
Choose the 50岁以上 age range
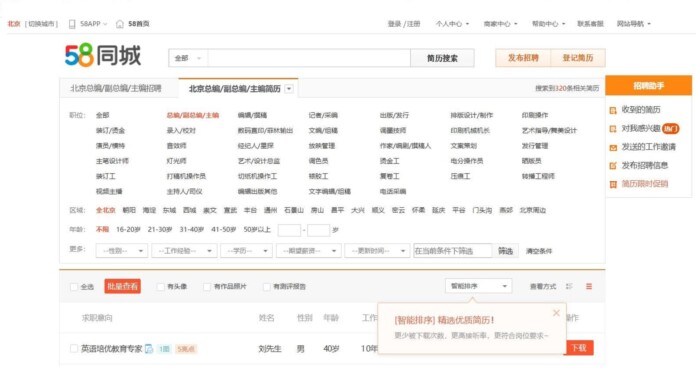coord(257,230)
